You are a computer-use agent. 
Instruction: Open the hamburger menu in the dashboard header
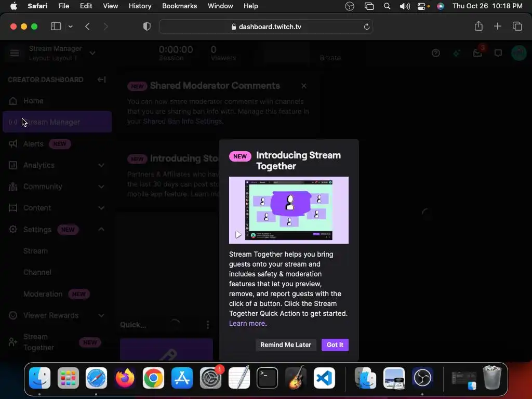point(15,53)
